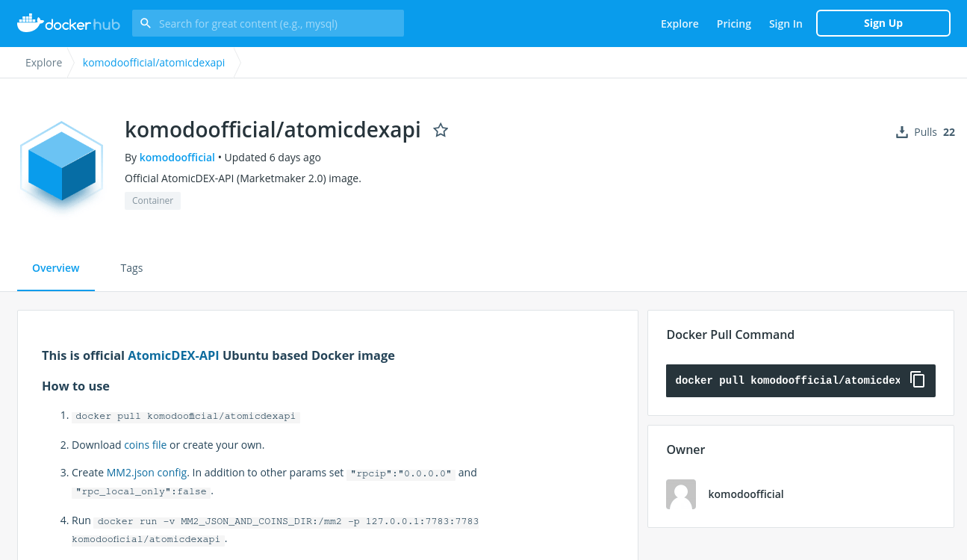967x560 pixels.
Task: Click the 'docker pull komodoofficial/atomicdexapi' code step
Action: 186,416
